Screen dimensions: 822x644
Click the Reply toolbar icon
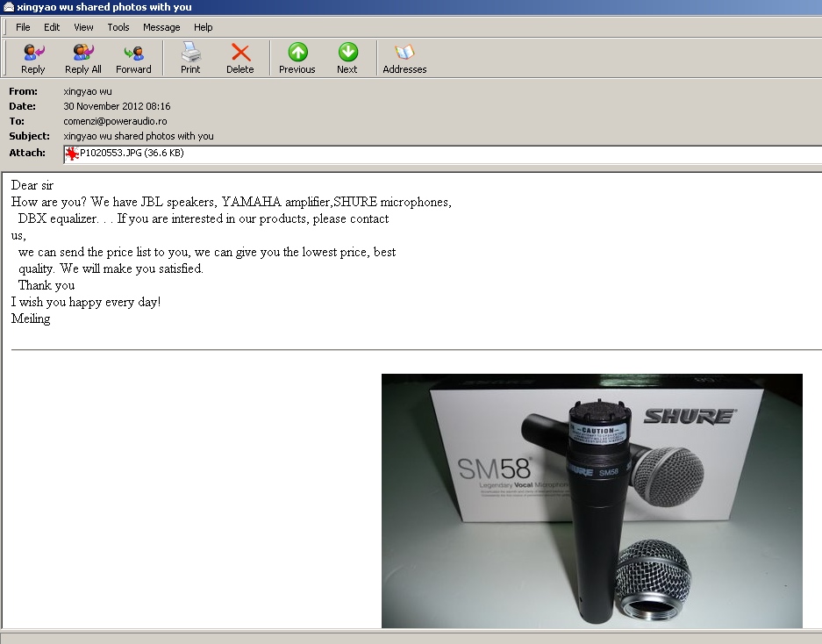pos(33,58)
